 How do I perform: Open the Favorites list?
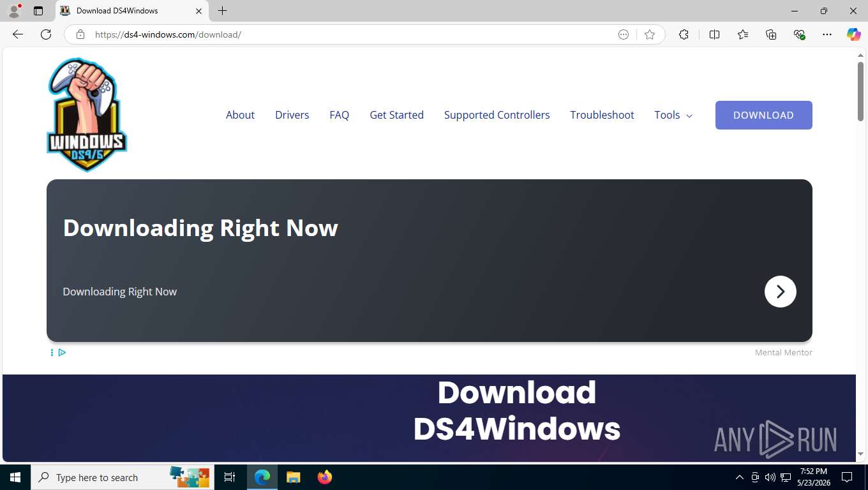pyautogui.click(x=743, y=34)
